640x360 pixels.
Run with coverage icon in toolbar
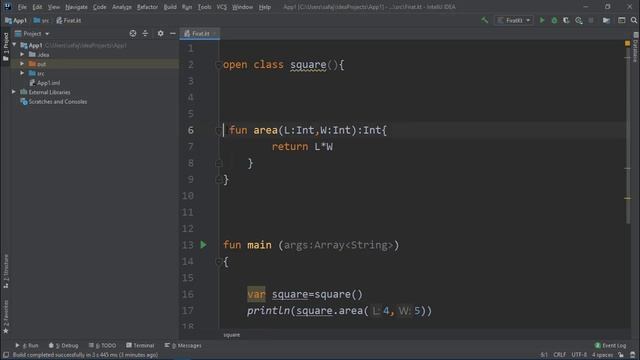point(566,20)
